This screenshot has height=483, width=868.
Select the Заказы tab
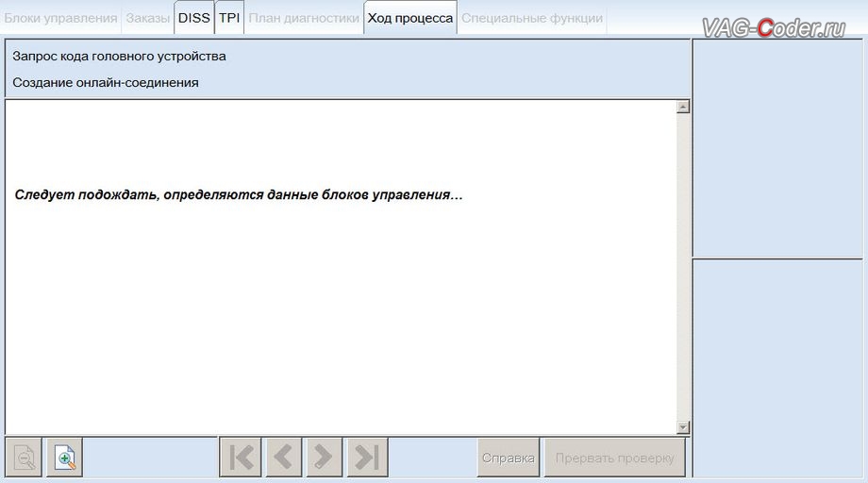pyautogui.click(x=148, y=18)
